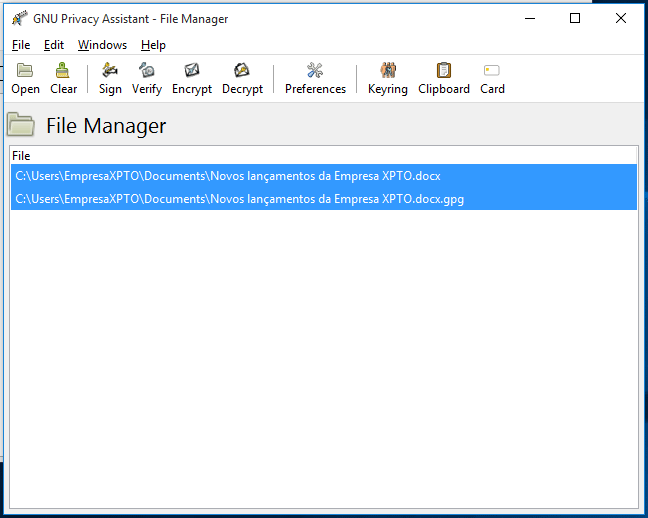Select the Empresa XPTO.docx.gpg file row
The width and height of the screenshot is (648, 518).
point(324,199)
